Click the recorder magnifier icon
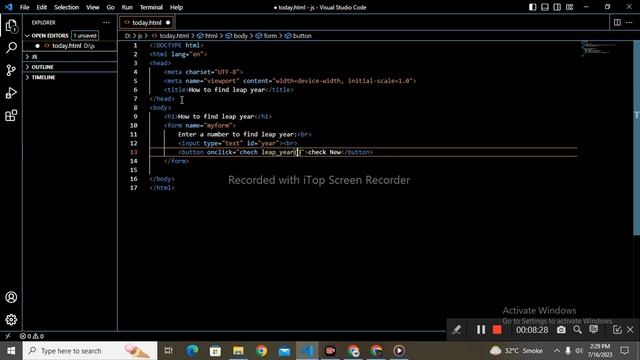This screenshot has width=640, height=360. tap(577, 330)
